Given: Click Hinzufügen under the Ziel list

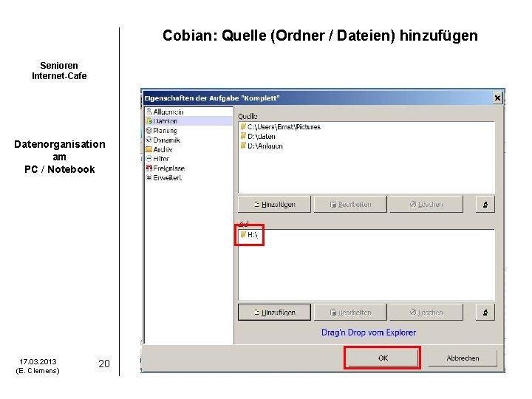Looking at the screenshot, I should click(274, 312).
